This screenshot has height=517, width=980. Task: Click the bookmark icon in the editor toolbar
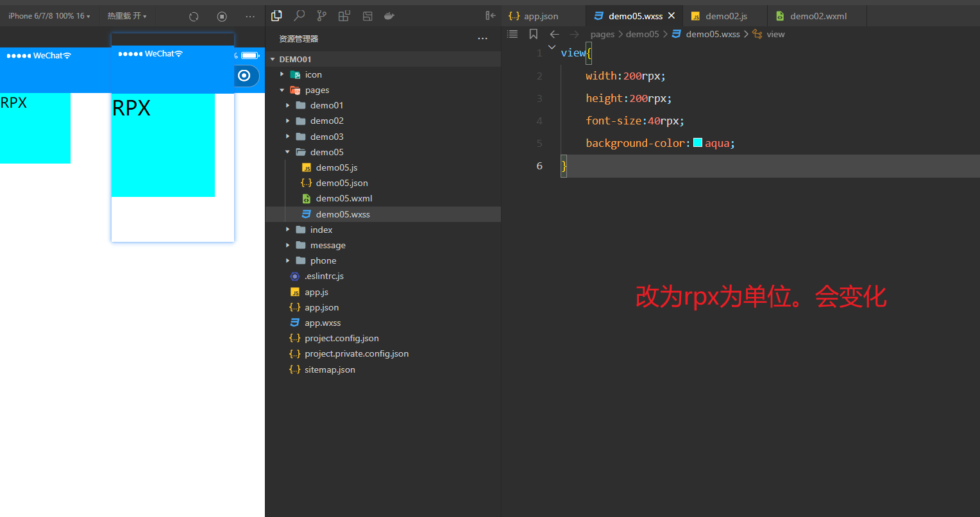pos(533,34)
